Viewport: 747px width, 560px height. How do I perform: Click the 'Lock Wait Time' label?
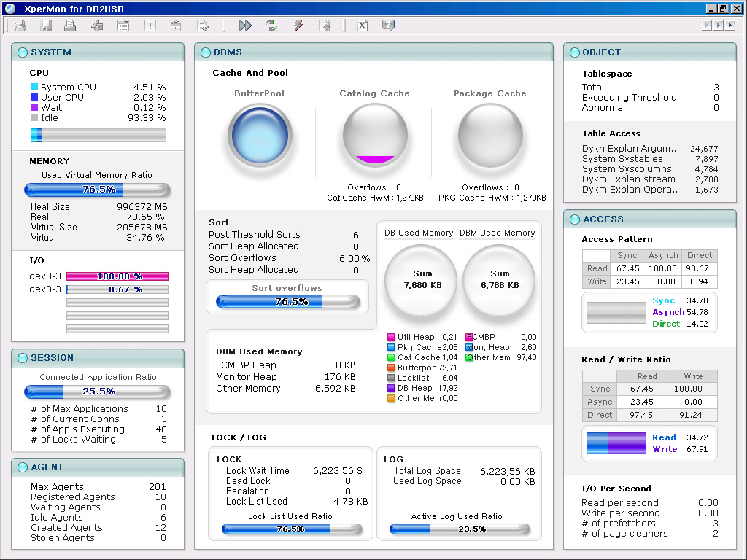[258, 471]
